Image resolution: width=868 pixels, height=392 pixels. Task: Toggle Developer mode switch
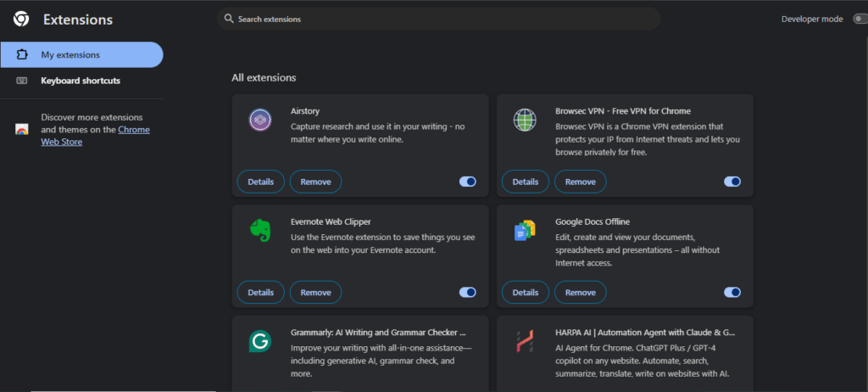coord(860,19)
